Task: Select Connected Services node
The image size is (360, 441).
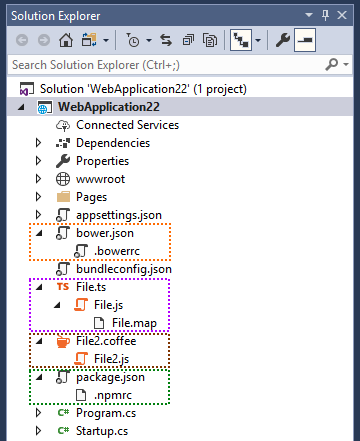Action: pyautogui.click(x=127, y=125)
